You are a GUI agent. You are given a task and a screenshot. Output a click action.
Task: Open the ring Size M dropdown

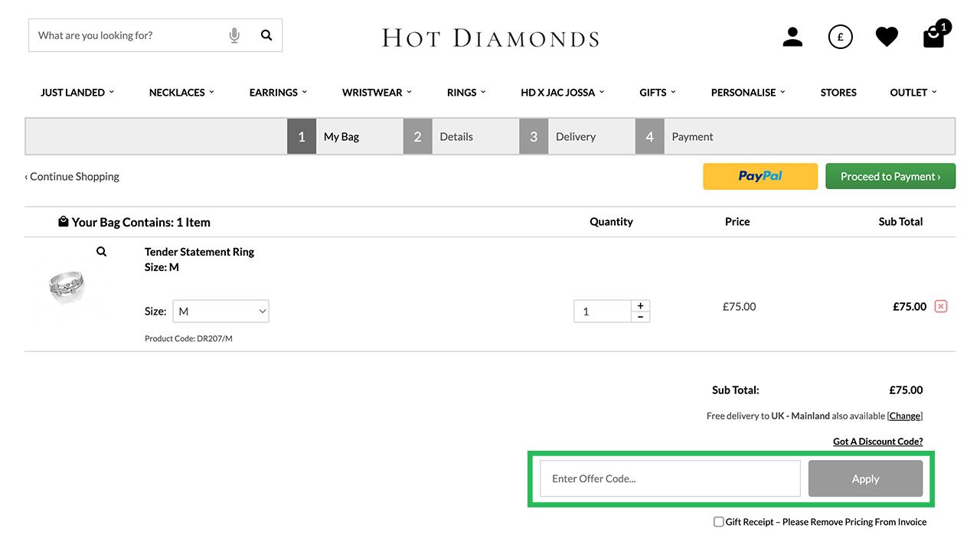(x=220, y=311)
